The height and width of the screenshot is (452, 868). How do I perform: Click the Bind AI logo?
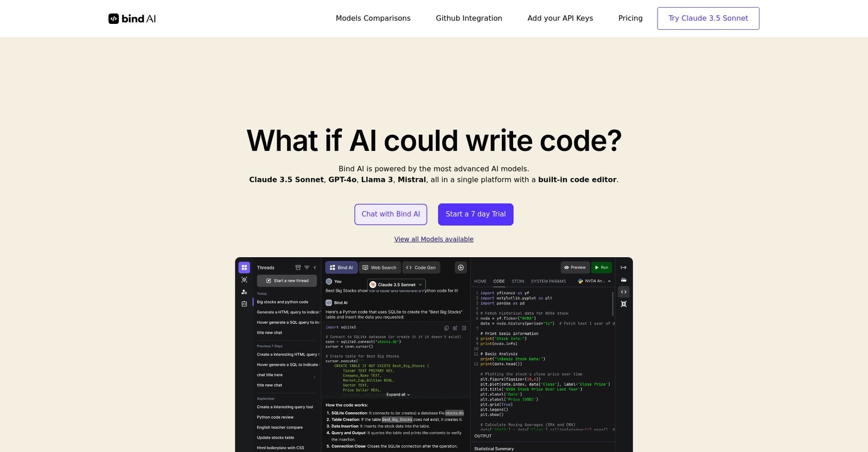(x=132, y=18)
